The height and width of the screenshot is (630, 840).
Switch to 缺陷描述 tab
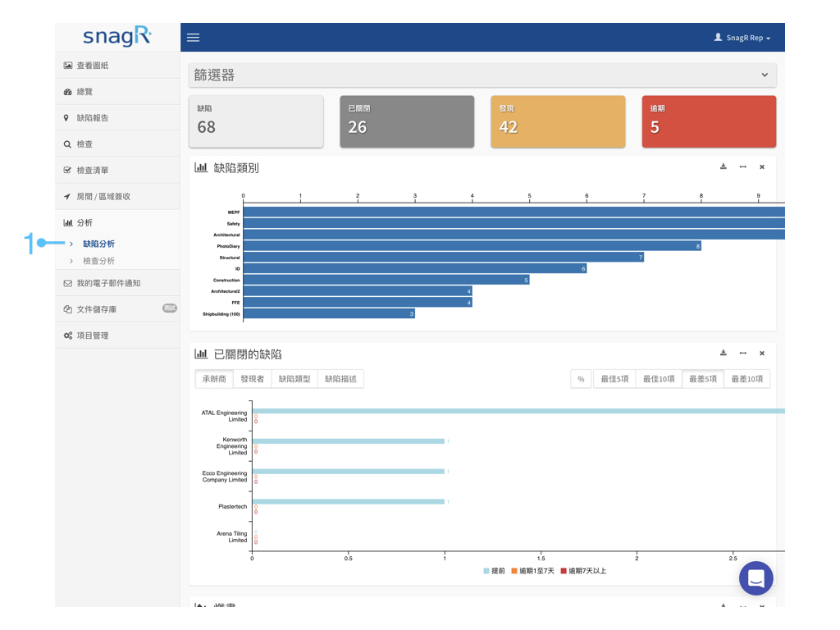pyautogui.click(x=340, y=379)
